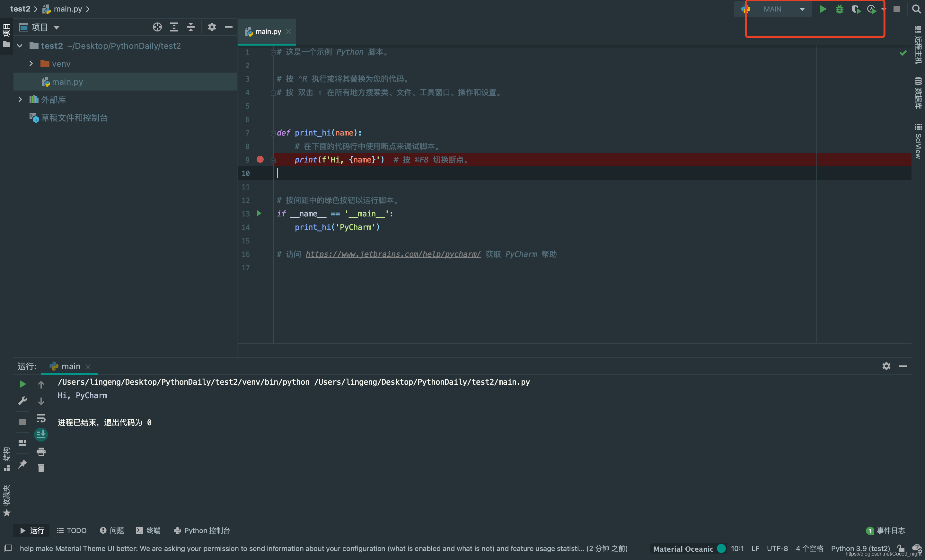Fold the print_hi function at line 7
The image size is (925, 560).
pos(273,133)
